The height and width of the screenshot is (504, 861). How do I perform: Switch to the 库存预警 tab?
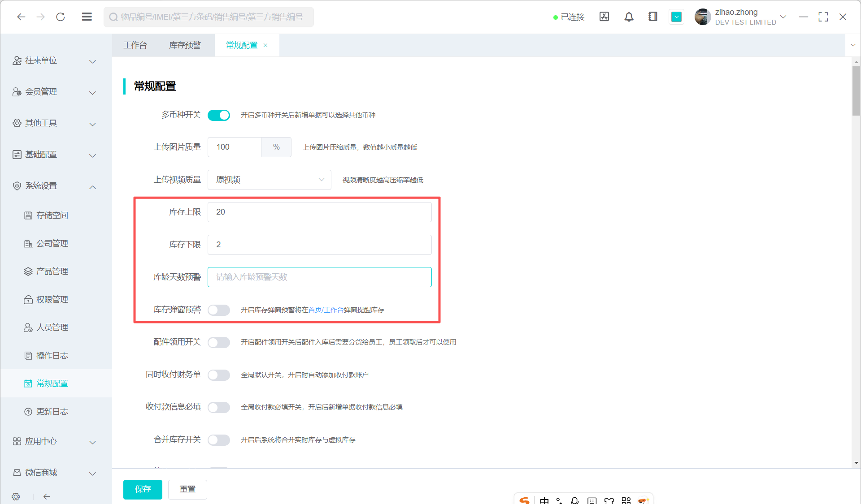point(185,45)
